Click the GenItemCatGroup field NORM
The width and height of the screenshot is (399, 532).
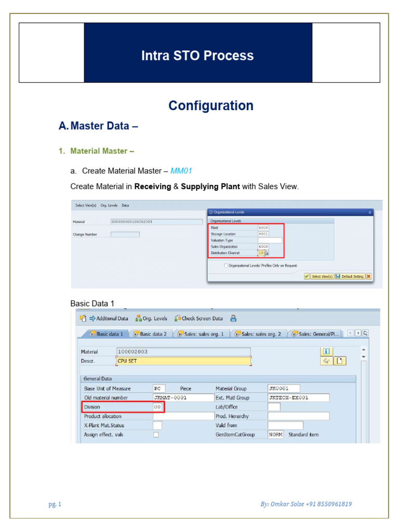pos(275,435)
